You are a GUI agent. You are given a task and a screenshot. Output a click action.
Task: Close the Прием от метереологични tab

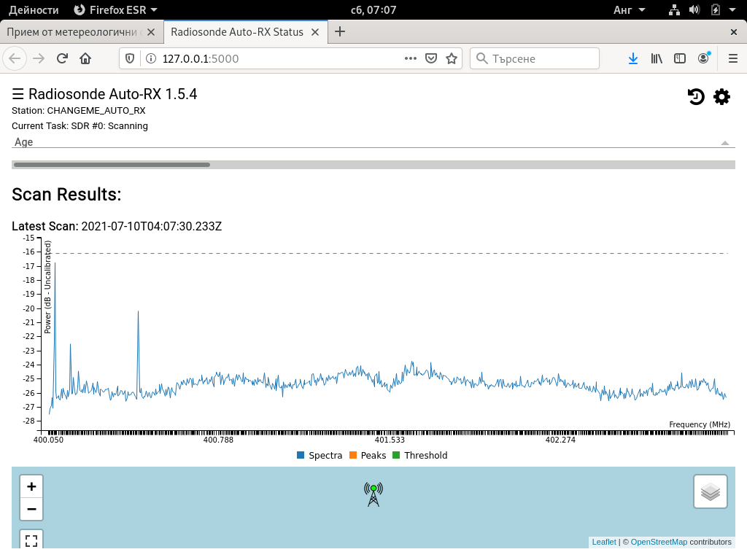point(151,32)
